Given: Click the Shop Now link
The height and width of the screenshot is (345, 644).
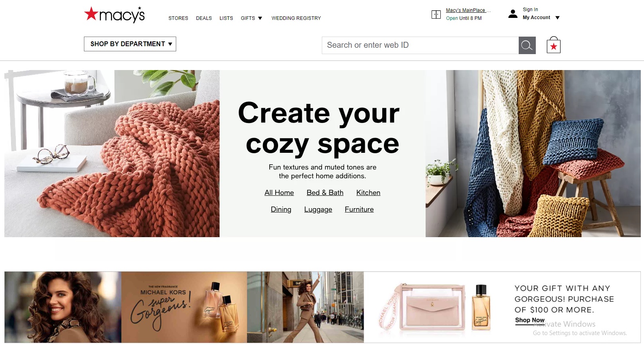Looking at the screenshot, I should (530, 320).
